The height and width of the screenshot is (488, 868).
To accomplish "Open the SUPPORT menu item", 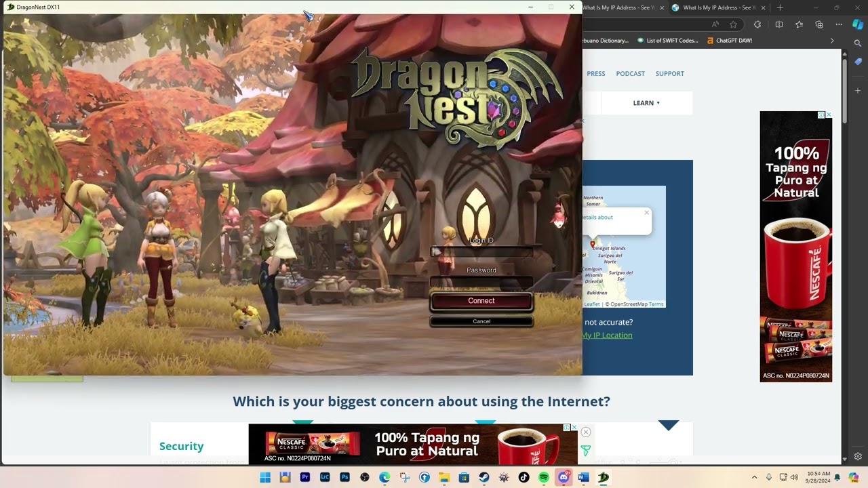I will (x=670, y=73).
